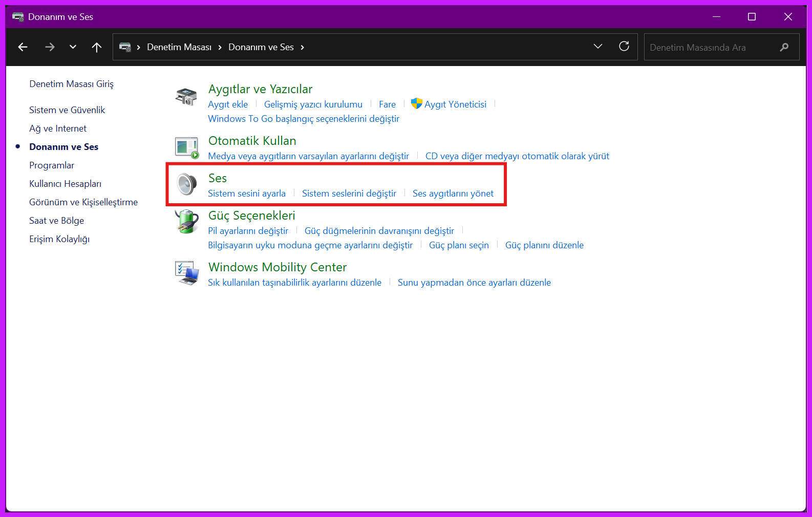Click the search magnifier icon

tap(784, 47)
